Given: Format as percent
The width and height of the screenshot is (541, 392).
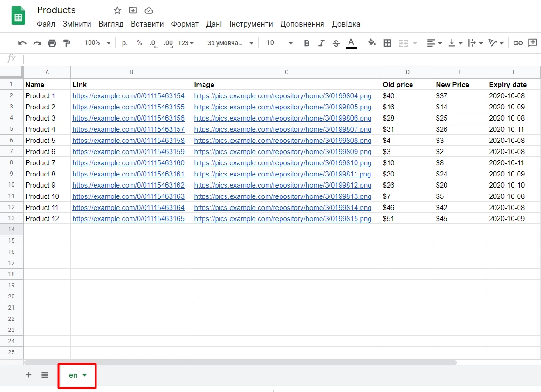Looking at the screenshot, I should click(x=139, y=43).
